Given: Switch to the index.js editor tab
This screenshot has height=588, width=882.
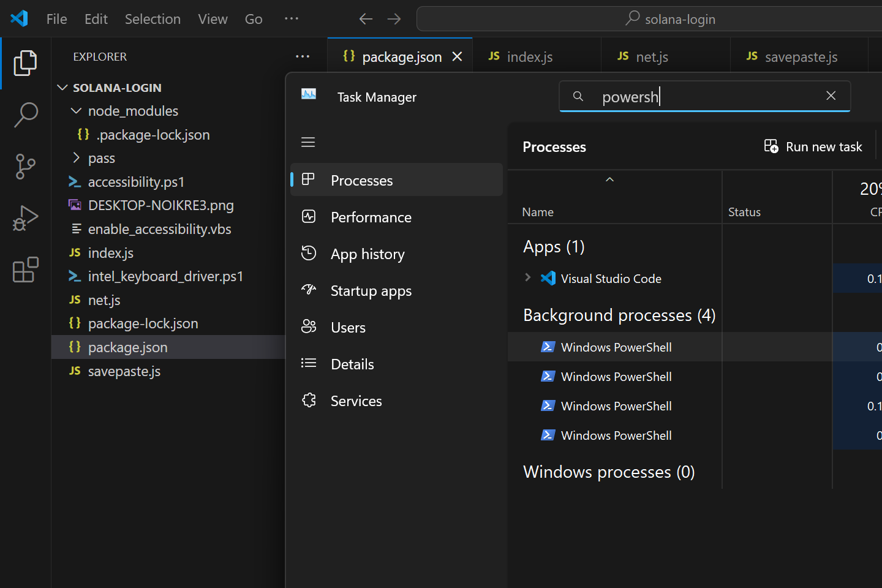Looking at the screenshot, I should (x=529, y=57).
